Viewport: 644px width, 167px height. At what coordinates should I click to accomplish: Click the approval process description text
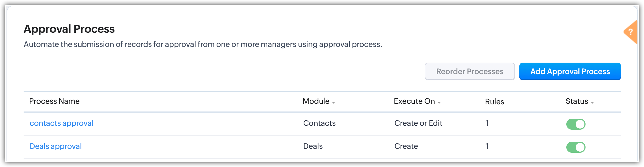click(x=203, y=44)
